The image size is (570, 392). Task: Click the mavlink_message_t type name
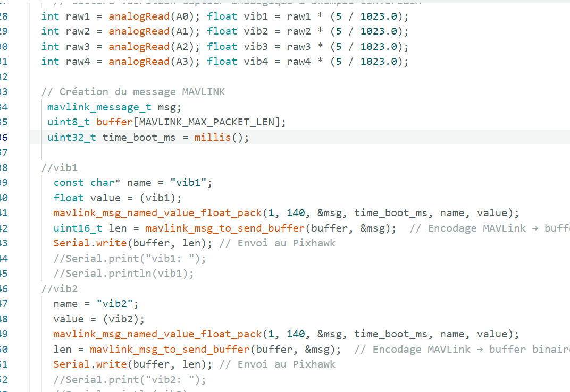[x=99, y=107]
